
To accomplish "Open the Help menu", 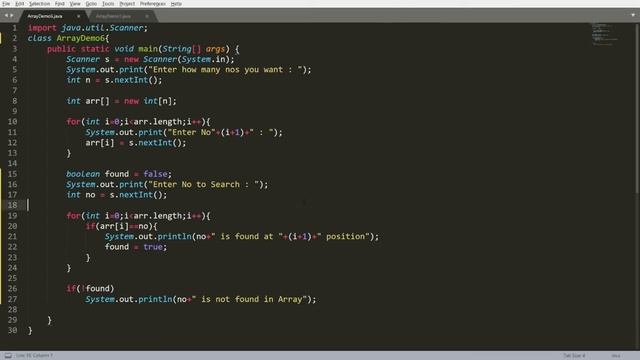I will click(176, 4).
